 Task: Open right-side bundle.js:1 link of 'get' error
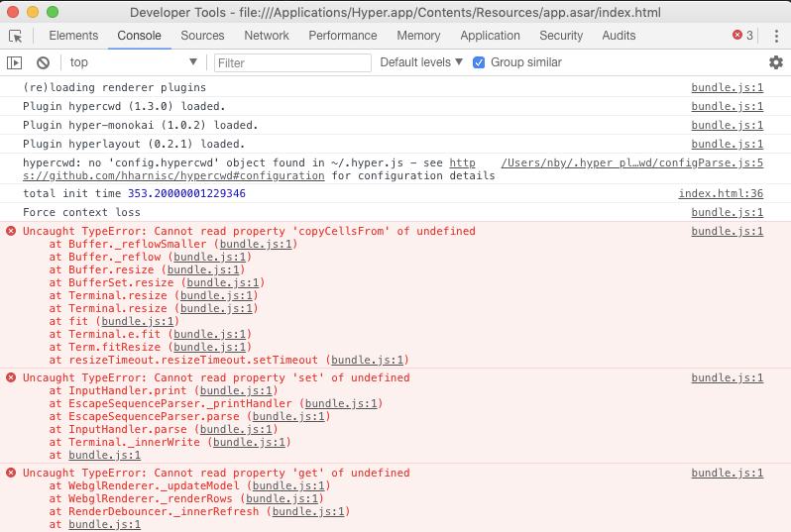[x=727, y=473]
